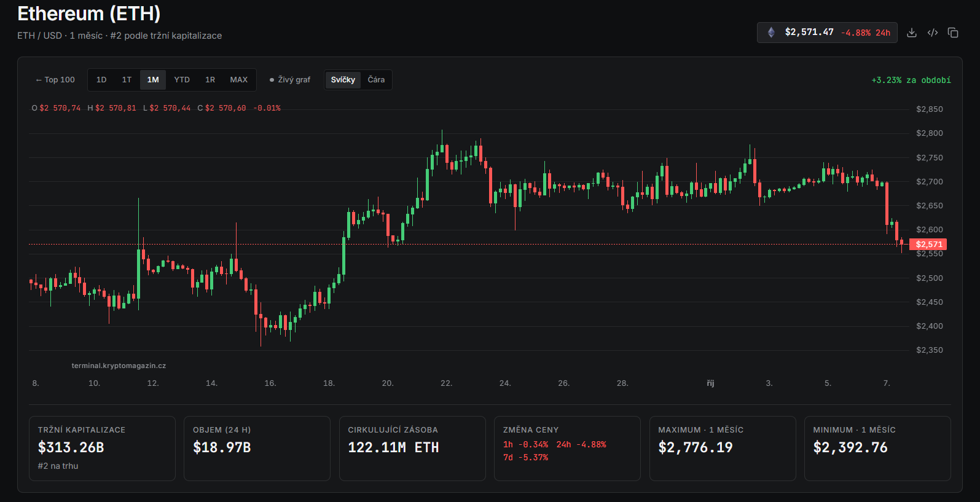Switch to Svíčky candlestick view
The width and height of the screenshot is (980, 502).
coord(343,80)
